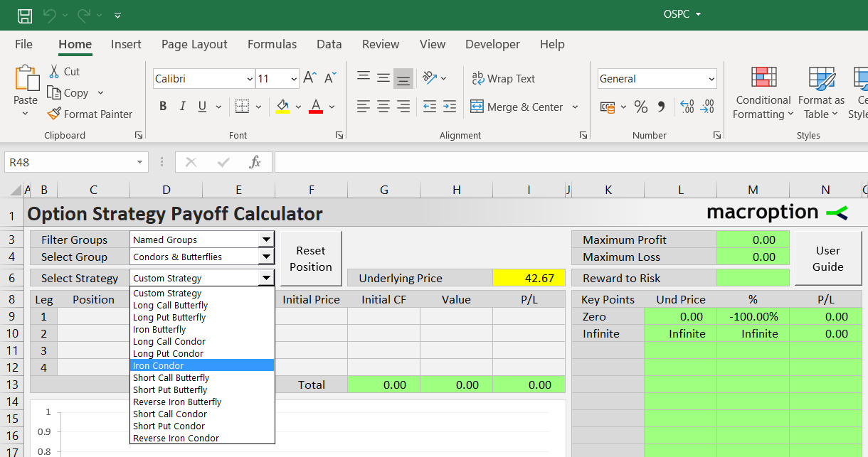Click the Percent Style icon

(x=641, y=107)
